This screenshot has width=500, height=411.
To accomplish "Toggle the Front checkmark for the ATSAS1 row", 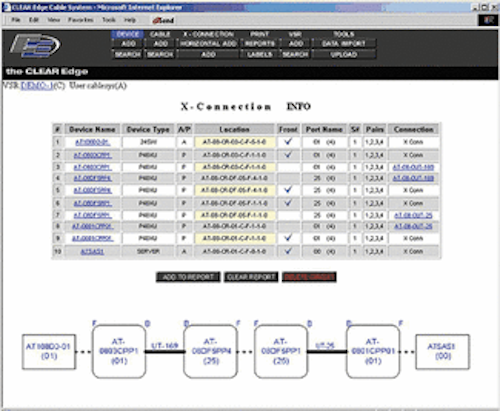I will pos(288,251).
